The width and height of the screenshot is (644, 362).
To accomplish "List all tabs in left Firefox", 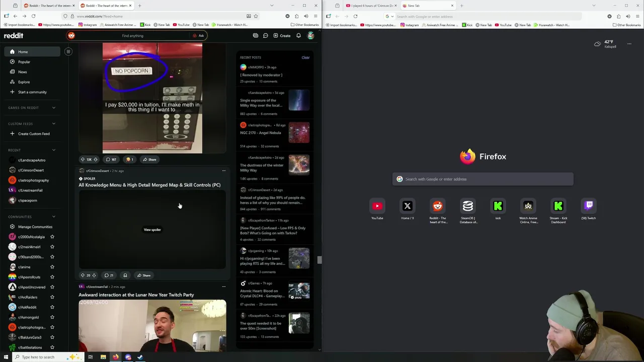I will click(x=272, y=6).
